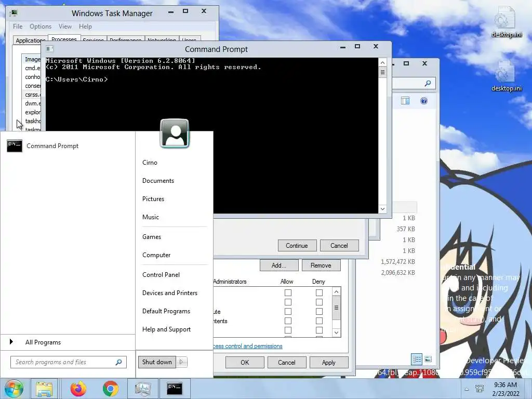The height and width of the screenshot is (399, 532).
Task: Open Control Panel from the Start menu
Action: 161,275
